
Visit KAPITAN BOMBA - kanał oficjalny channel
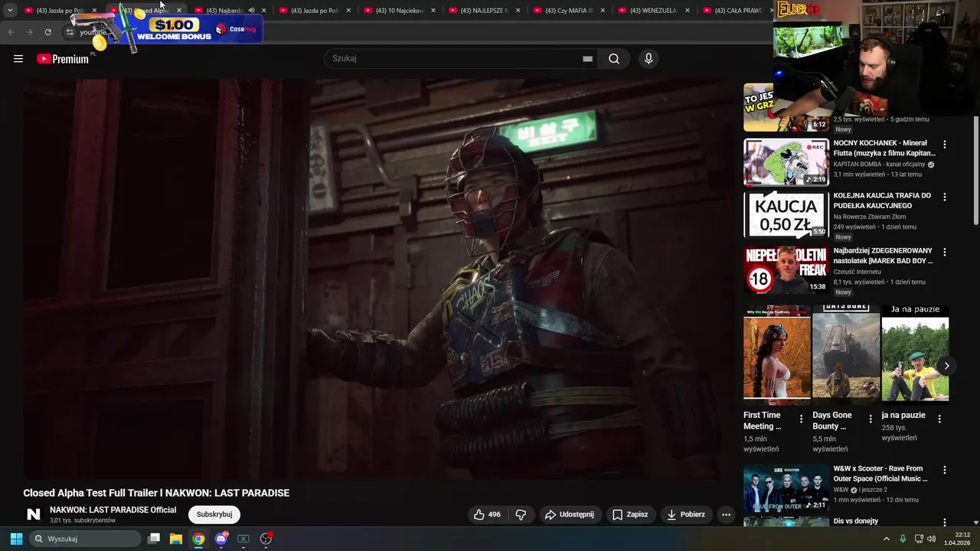coord(879,165)
